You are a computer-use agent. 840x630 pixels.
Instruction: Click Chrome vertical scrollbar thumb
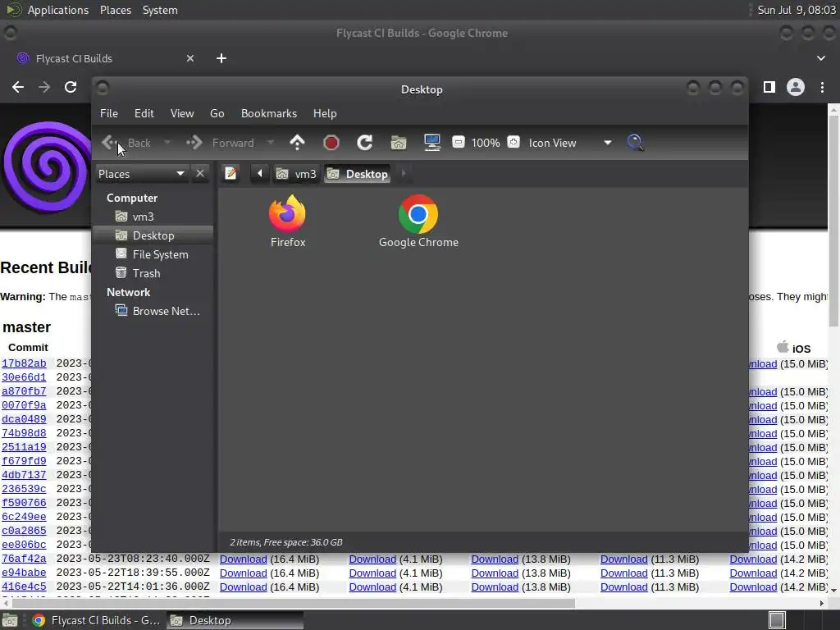(833, 220)
